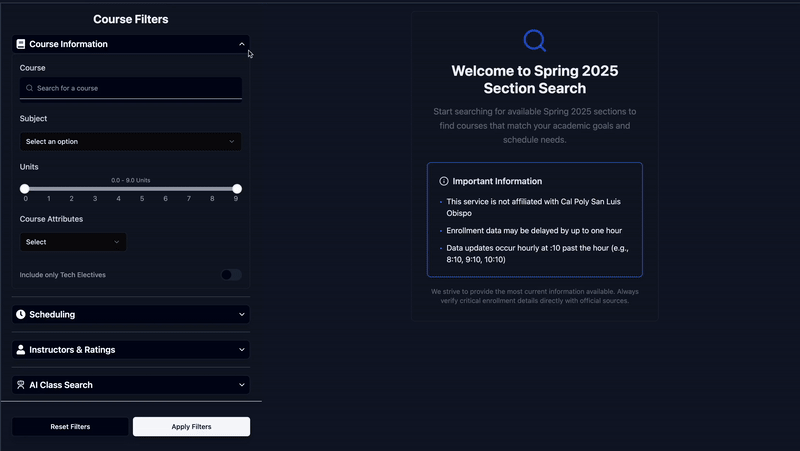The image size is (800, 451).
Task: Click the large blue search icon
Action: click(x=535, y=40)
